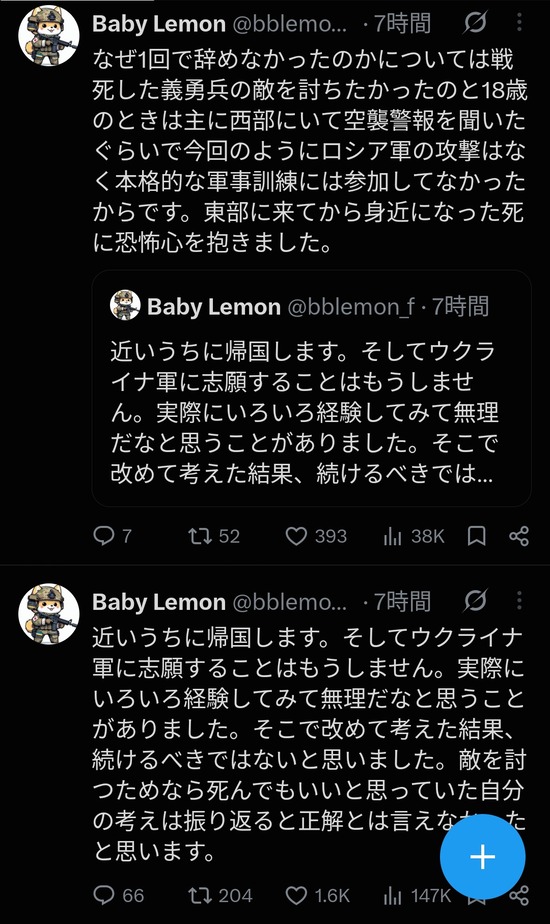Retweet the second tweet with 204 reposts

[x=220, y=896]
